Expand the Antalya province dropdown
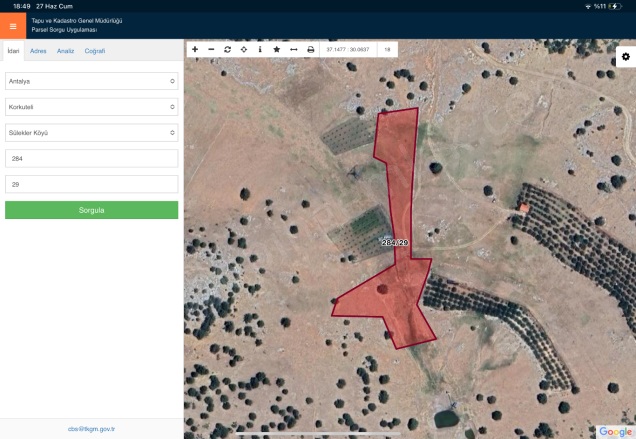 pos(91,81)
